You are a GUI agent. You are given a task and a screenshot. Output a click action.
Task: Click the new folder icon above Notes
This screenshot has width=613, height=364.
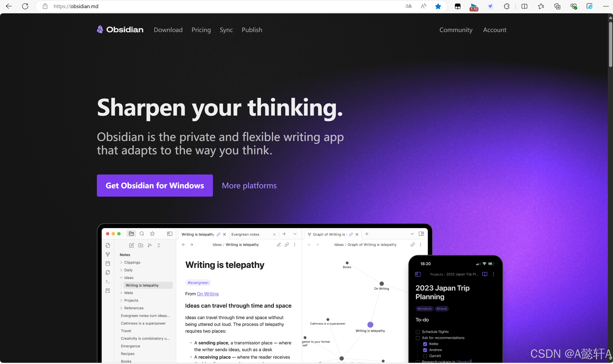141,245
